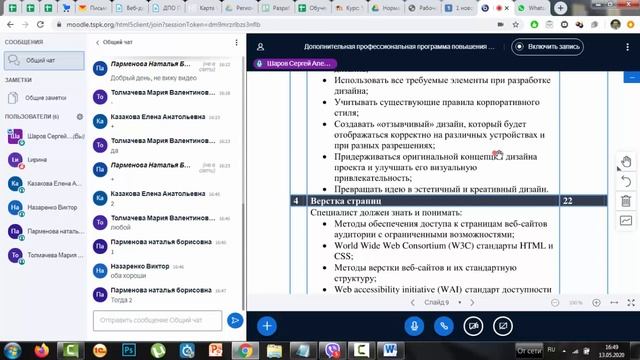Toggle multi-user whiteboard mode icon
640x360 pixels.
[626, 221]
